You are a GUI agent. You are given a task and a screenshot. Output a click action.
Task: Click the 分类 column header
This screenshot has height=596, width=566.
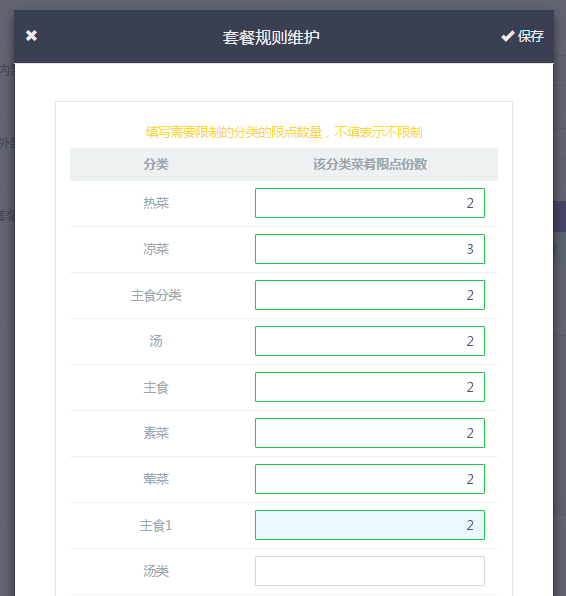[156, 164]
